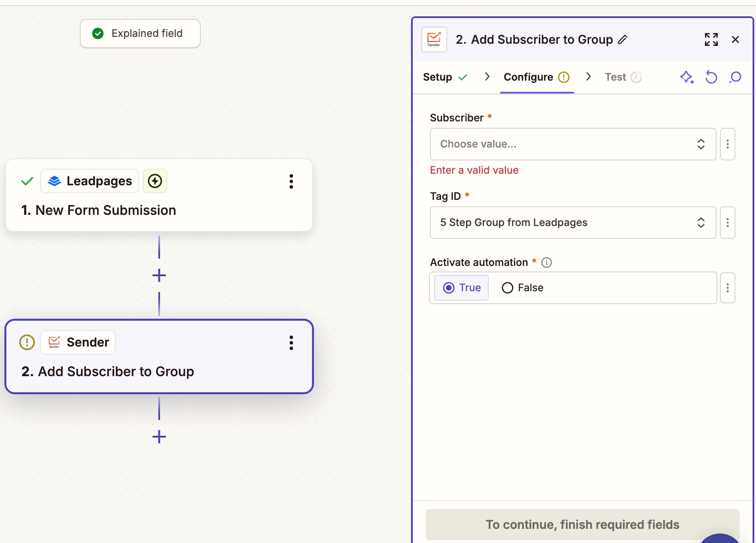The image size is (756, 543).
Task: Click the AI sparkle icon in panel toolbar
Action: 686,77
